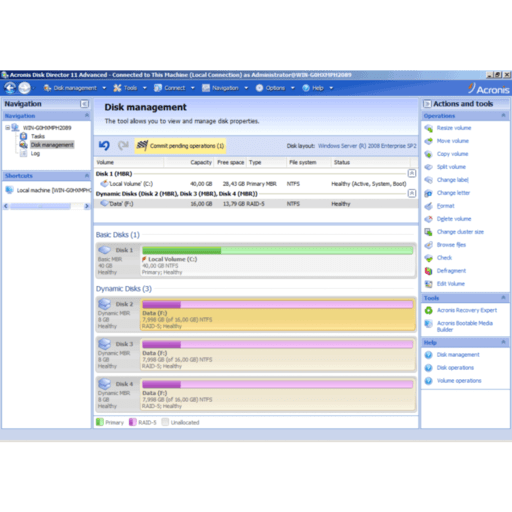The image size is (512, 512).
Task: Open the Help menu dropdown arrow
Action: (331, 88)
